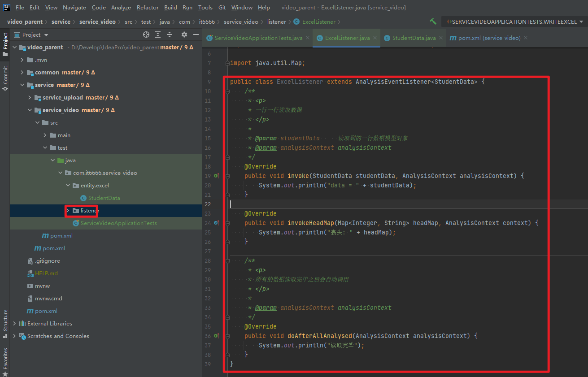Screen dimensions: 588x377
Task: Expand the .mvn folder
Action: (22, 60)
